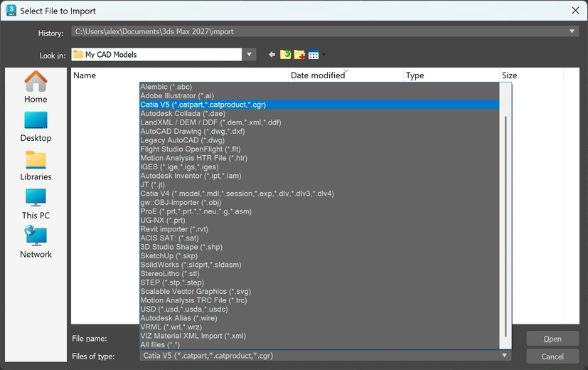Select UG-NX (*.prt) type

pyautogui.click(x=319, y=221)
